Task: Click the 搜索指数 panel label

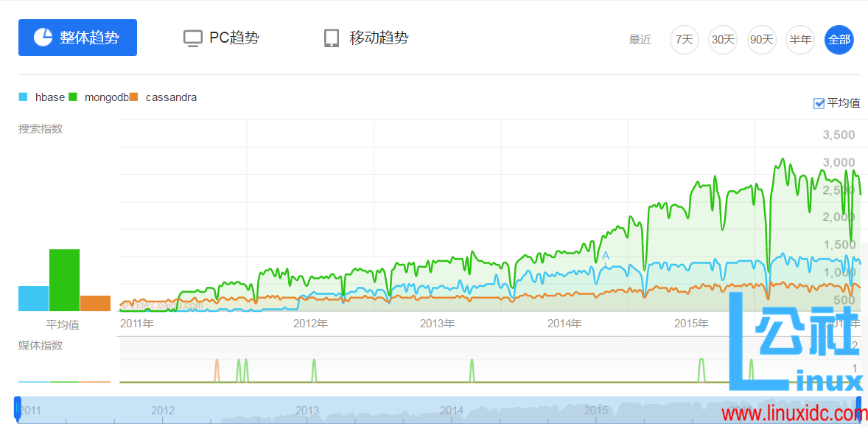Action: pyautogui.click(x=38, y=128)
